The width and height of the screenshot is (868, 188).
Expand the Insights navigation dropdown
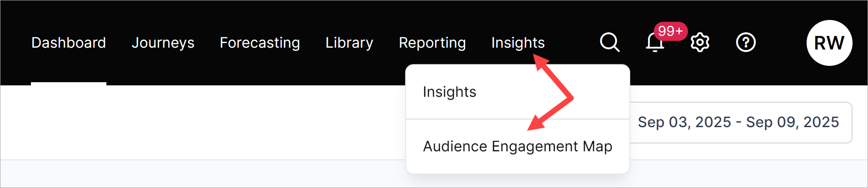click(x=518, y=43)
